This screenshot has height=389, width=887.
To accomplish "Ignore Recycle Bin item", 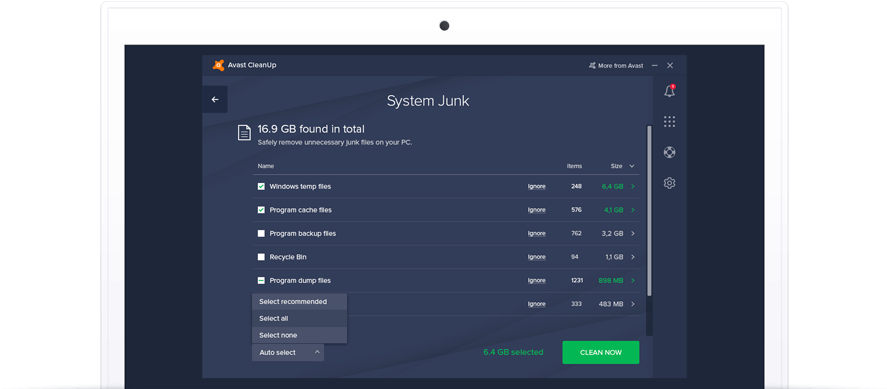I will 537,257.
